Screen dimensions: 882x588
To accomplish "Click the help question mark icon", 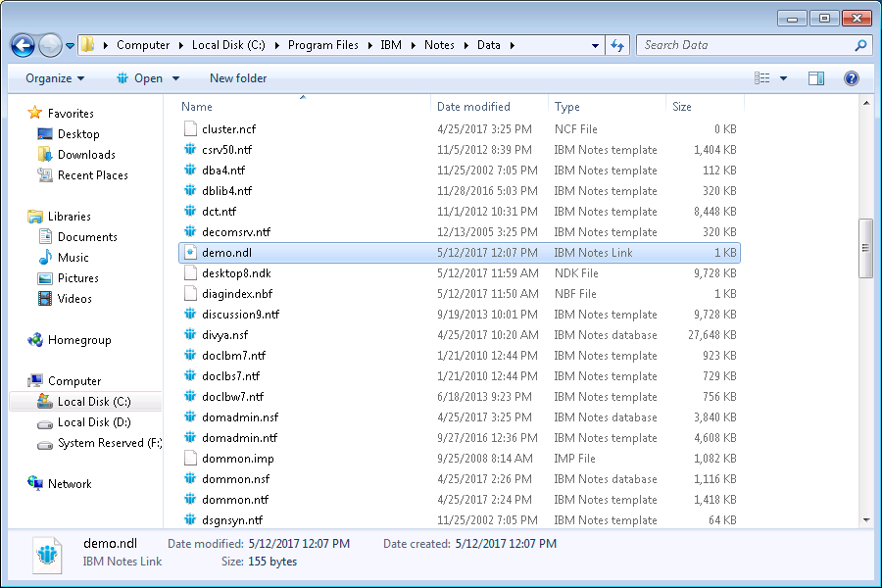I will click(852, 78).
